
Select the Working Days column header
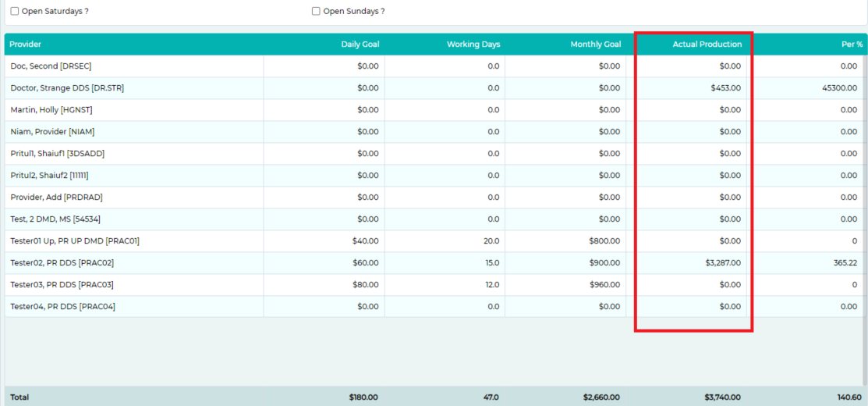[473, 45]
